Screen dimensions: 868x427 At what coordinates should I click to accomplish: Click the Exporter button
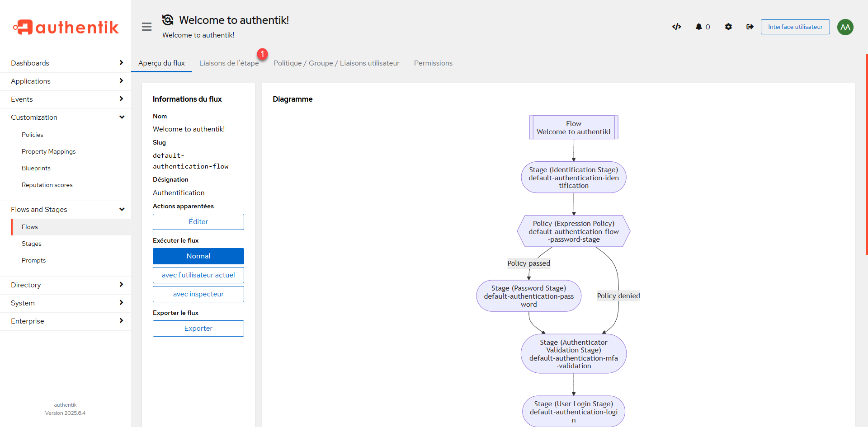[198, 328]
